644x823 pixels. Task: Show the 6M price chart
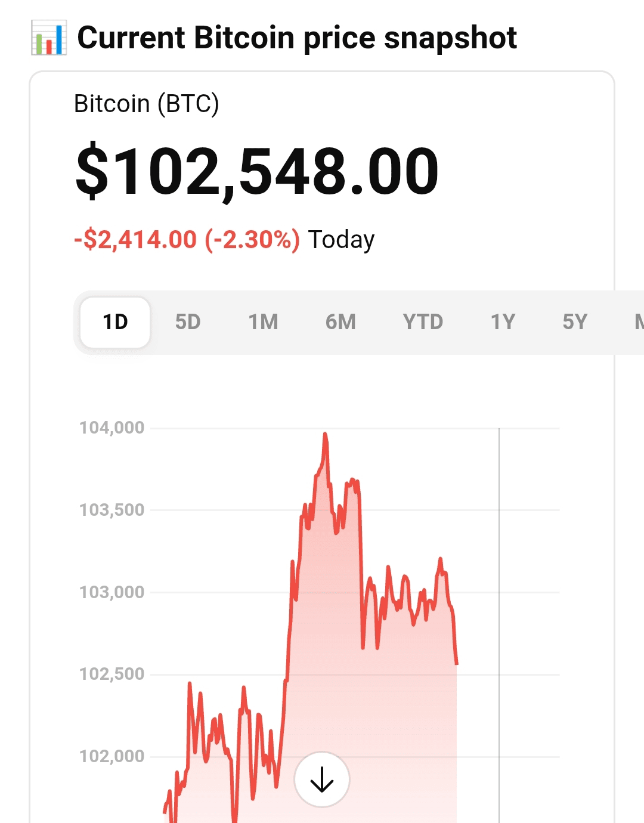pyautogui.click(x=340, y=322)
